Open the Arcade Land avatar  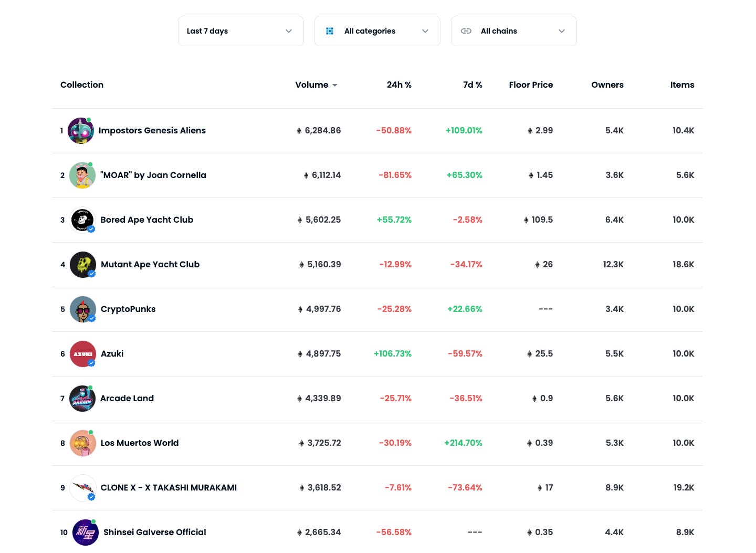(x=82, y=399)
